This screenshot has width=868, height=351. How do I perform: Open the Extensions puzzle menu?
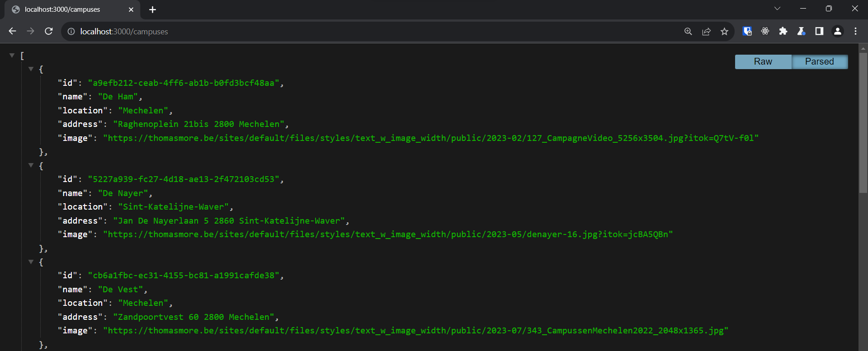point(783,31)
